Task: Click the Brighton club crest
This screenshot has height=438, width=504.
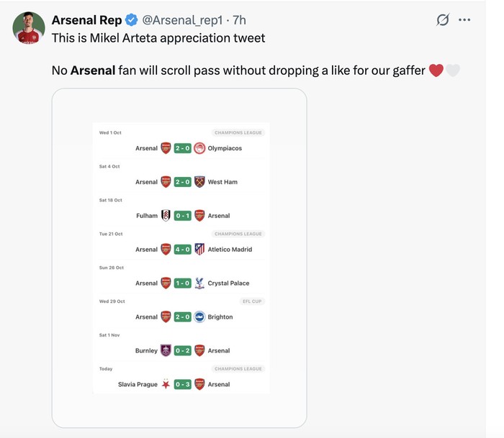Action: [199, 317]
